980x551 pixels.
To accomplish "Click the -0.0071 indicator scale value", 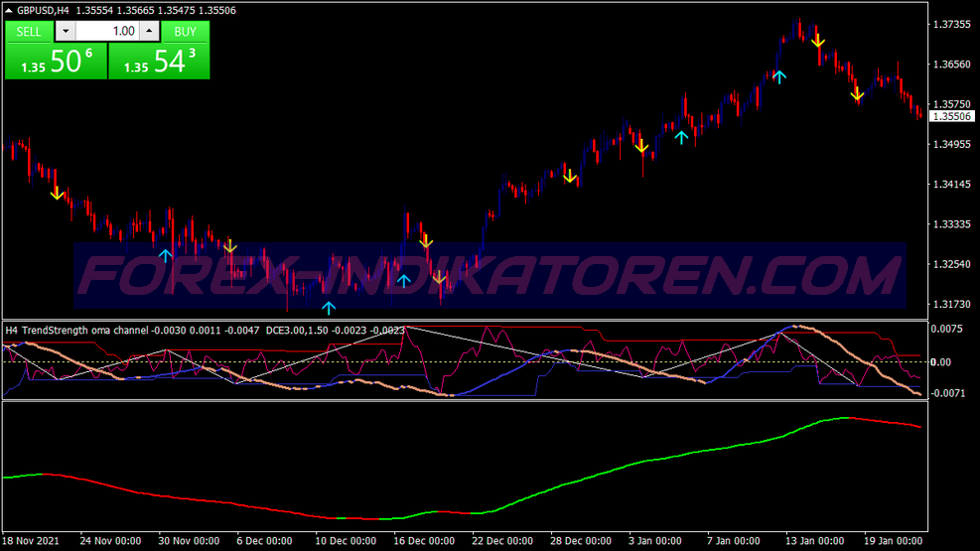I will (947, 393).
